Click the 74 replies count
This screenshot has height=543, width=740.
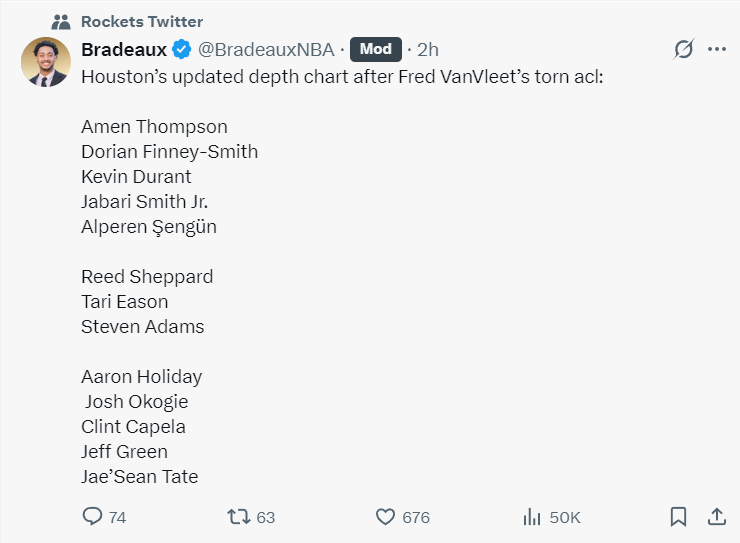(x=117, y=517)
